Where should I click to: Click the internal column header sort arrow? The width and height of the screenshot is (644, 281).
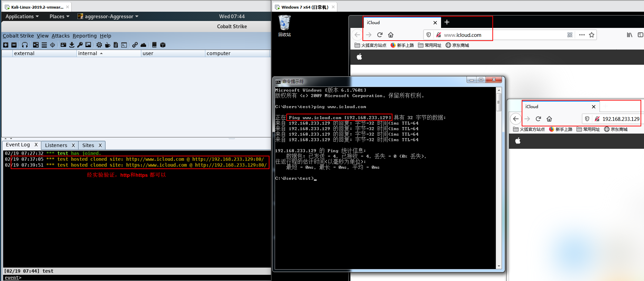tap(101, 53)
